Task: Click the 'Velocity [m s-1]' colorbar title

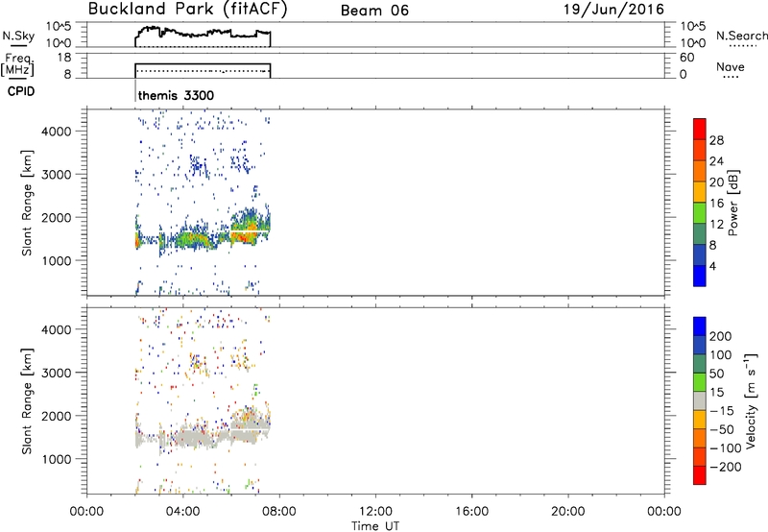Action: tap(751, 400)
